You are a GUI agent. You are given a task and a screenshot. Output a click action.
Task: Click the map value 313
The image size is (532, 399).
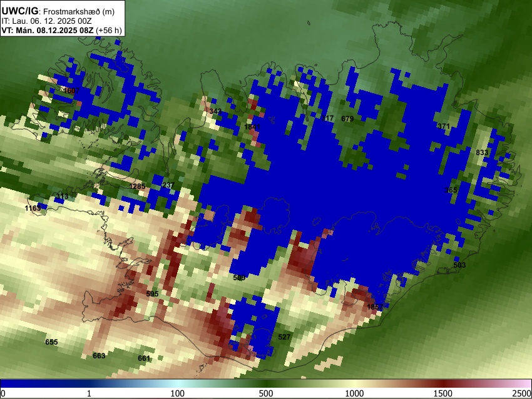point(62,196)
